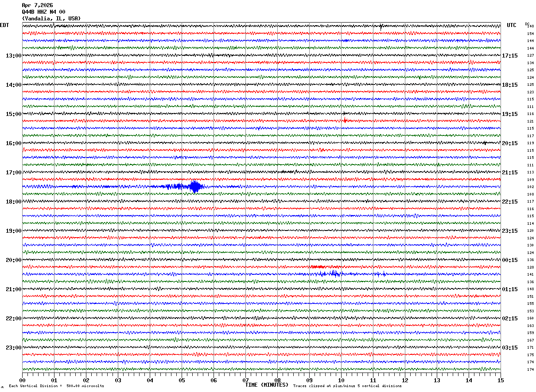Click the 03:15 UTC time label
The image size is (536, 392).
[510, 348]
